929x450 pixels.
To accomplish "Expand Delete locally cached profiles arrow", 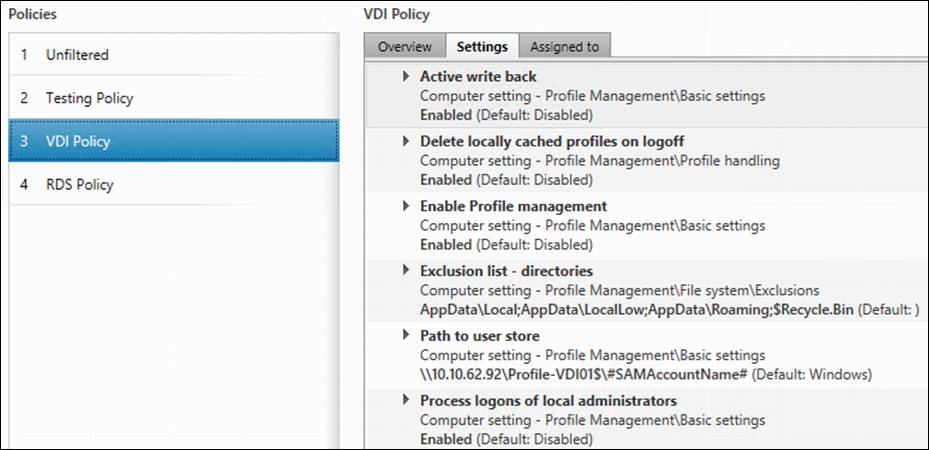I will (x=407, y=141).
